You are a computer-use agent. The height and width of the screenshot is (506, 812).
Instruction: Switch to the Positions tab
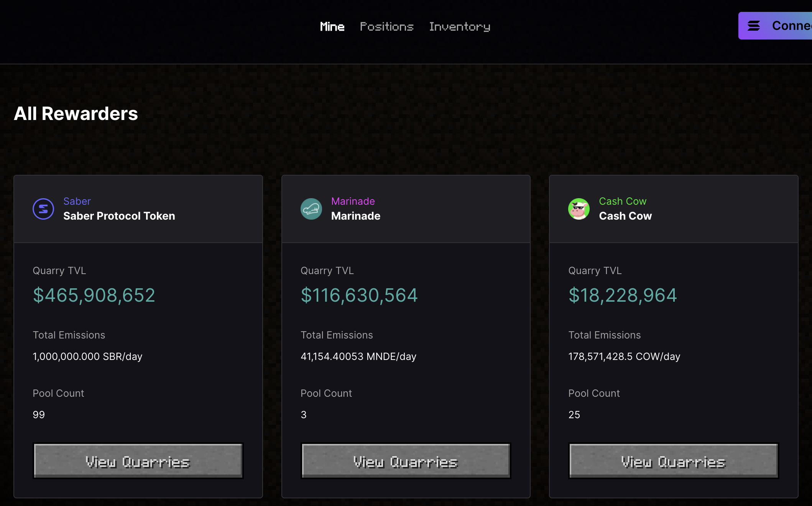(x=386, y=26)
